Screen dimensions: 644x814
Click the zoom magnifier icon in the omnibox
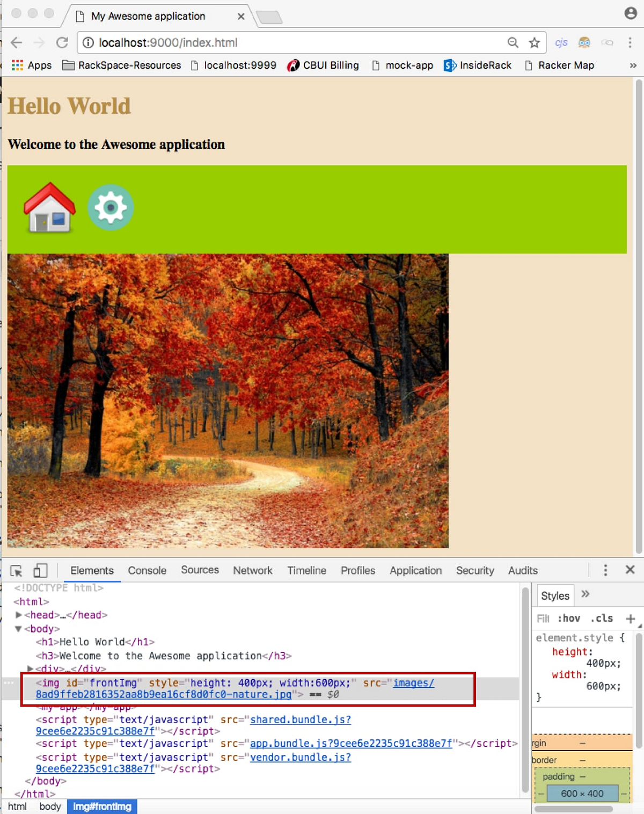pyautogui.click(x=513, y=42)
